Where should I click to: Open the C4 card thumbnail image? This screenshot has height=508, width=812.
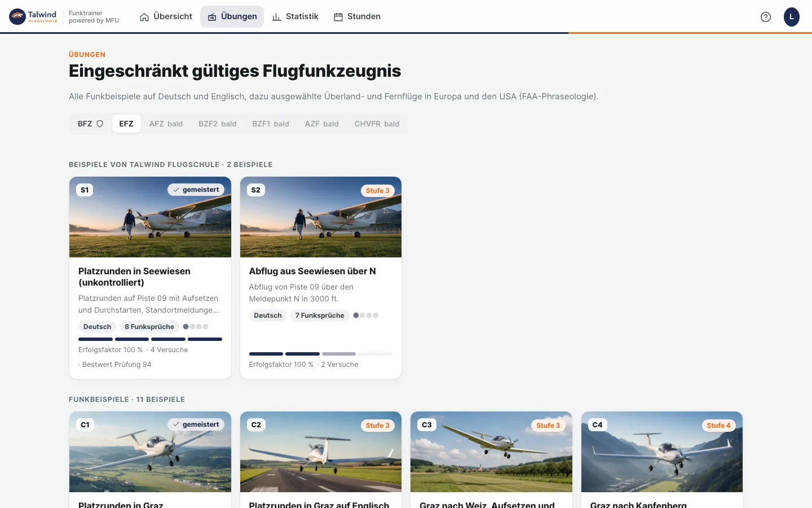coord(662,452)
